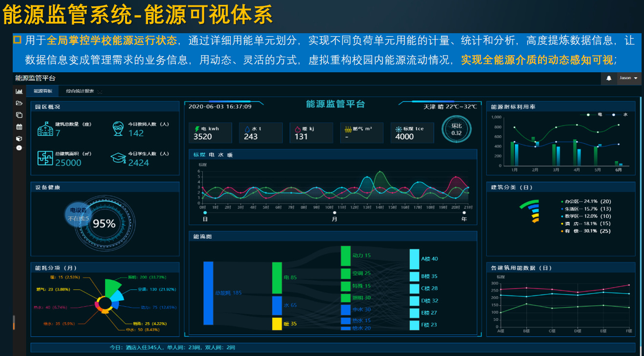Open the calendar icon in left sidebar

click(19, 126)
